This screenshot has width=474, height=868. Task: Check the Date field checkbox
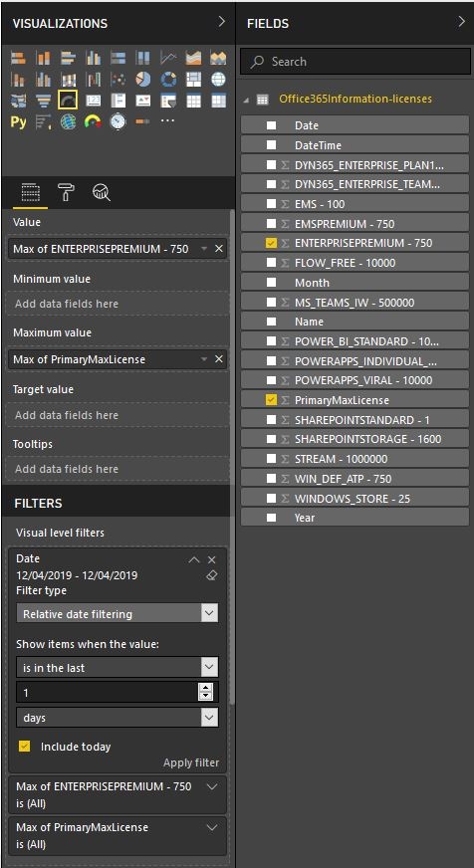(x=271, y=125)
